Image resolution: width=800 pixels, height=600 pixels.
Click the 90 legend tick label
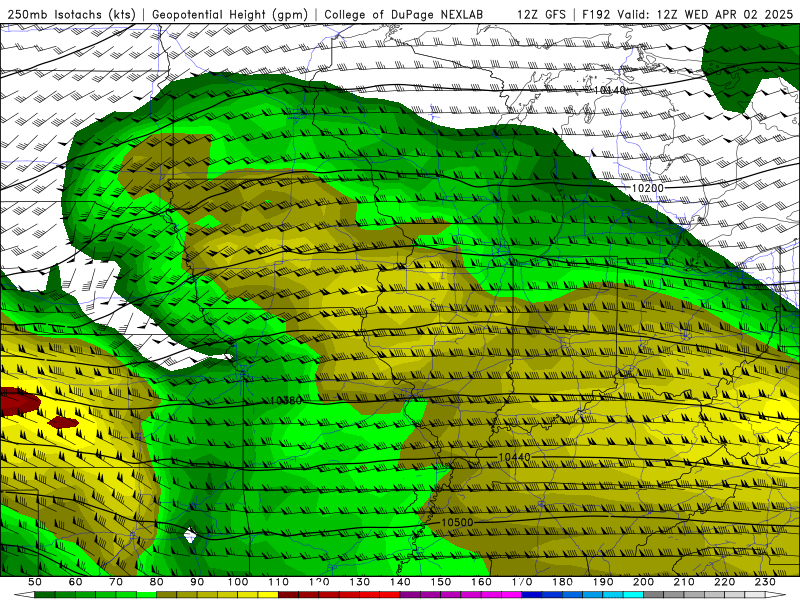(197, 582)
